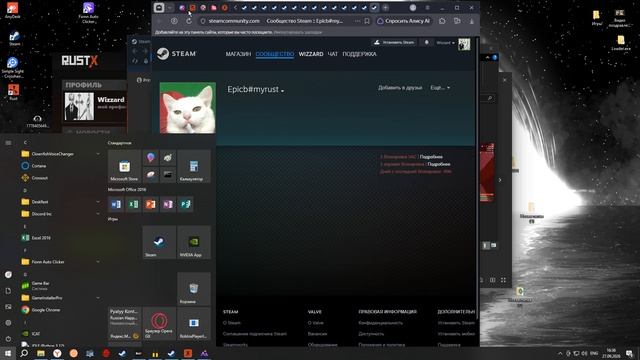Open the Ещё dropdown on profile

coord(440,88)
